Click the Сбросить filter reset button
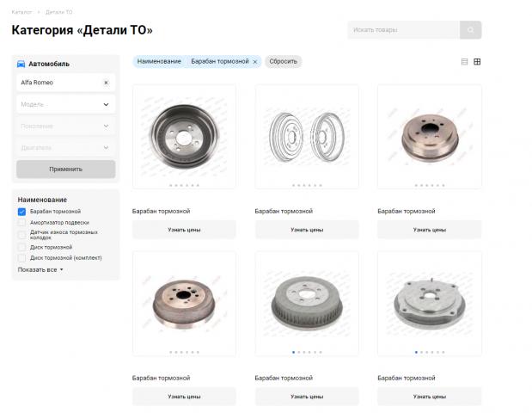 click(283, 62)
